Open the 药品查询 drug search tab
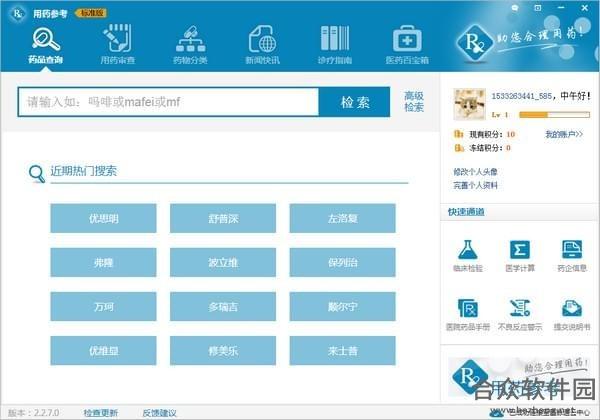This screenshot has width=600, height=420. (x=45, y=45)
